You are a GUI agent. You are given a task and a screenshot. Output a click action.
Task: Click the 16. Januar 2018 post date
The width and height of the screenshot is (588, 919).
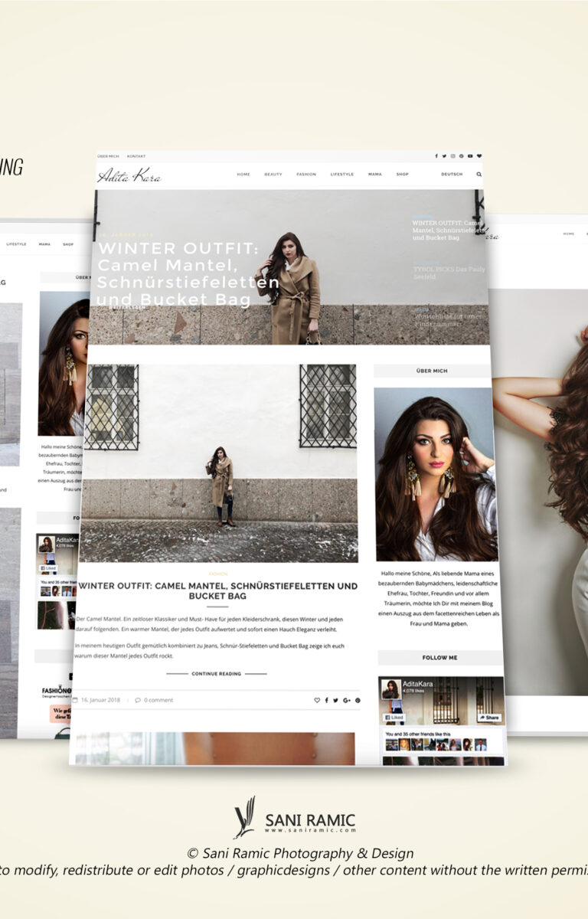pos(100,699)
